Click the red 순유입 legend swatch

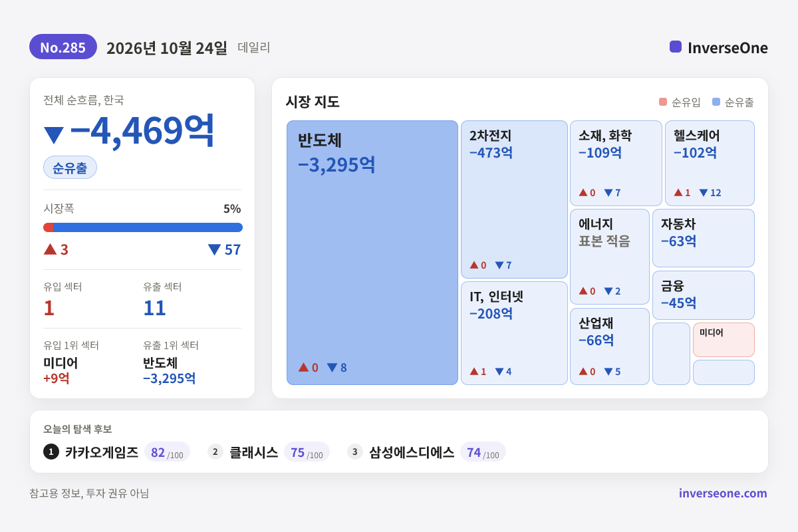(662, 102)
